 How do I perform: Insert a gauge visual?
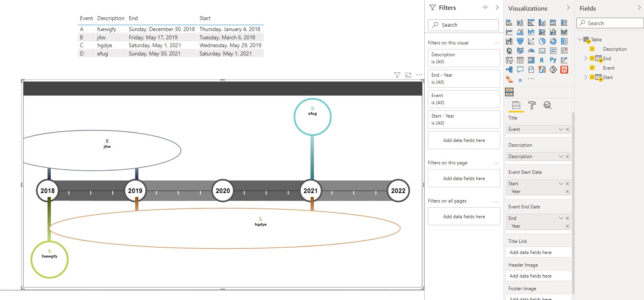click(x=531, y=51)
